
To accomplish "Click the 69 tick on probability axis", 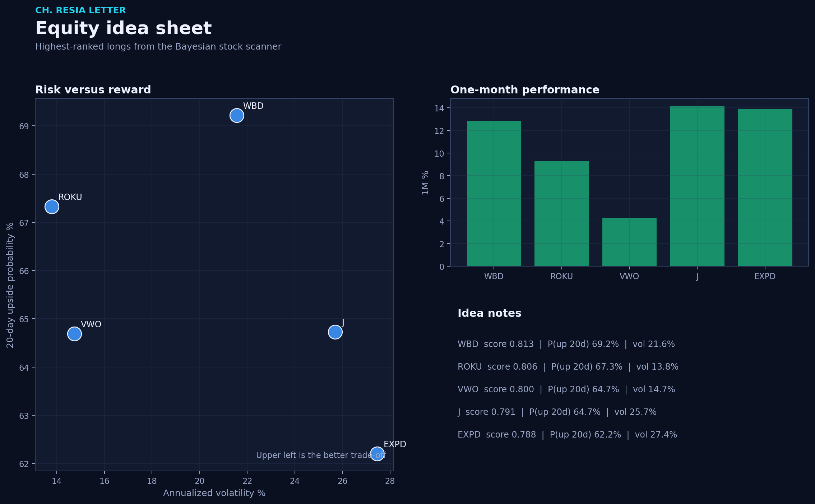I will (x=24, y=126).
